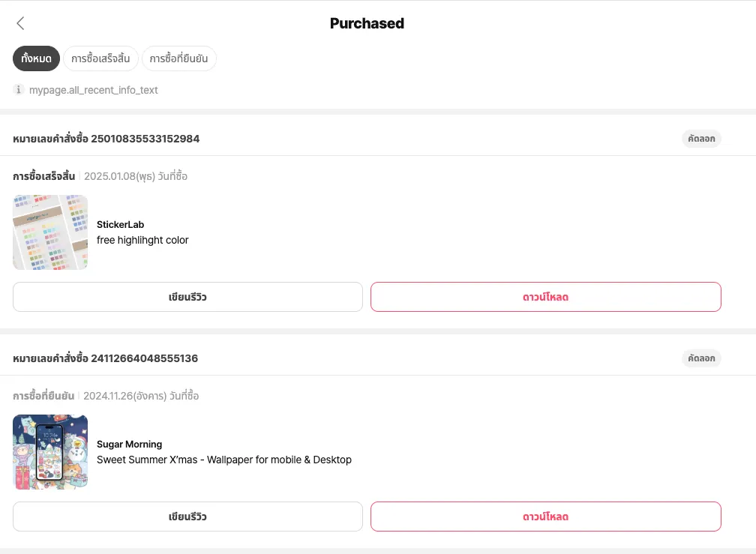Screen dimensions: 756x554
Task: Click the mypage.all_recent_info_text notice
Action: (x=94, y=90)
